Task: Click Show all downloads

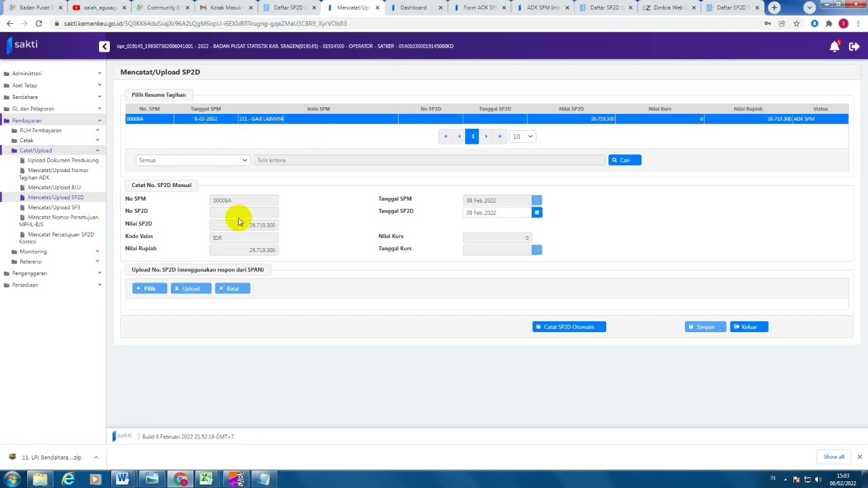Action: pyautogui.click(x=834, y=457)
